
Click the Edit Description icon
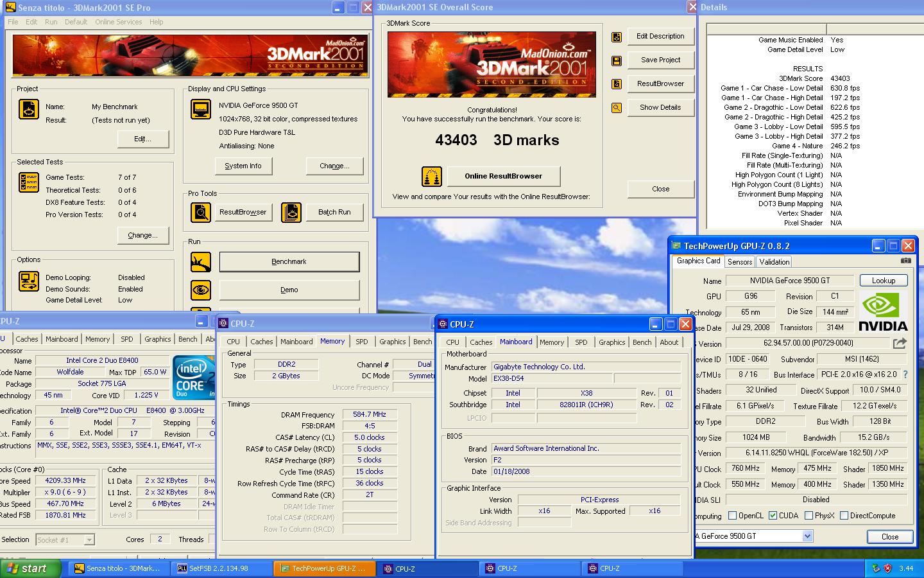(x=617, y=37)
